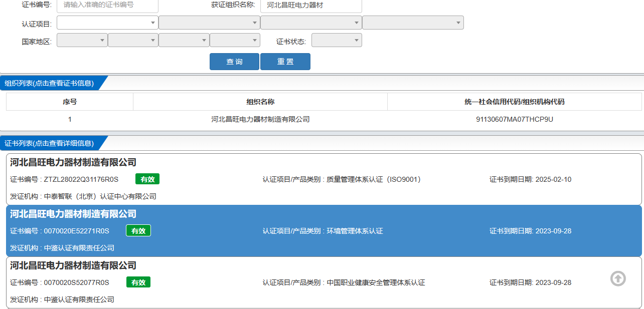Open the first 国家地区 dropdown
This screenshot has width=644, height=309.
(82, 40)
